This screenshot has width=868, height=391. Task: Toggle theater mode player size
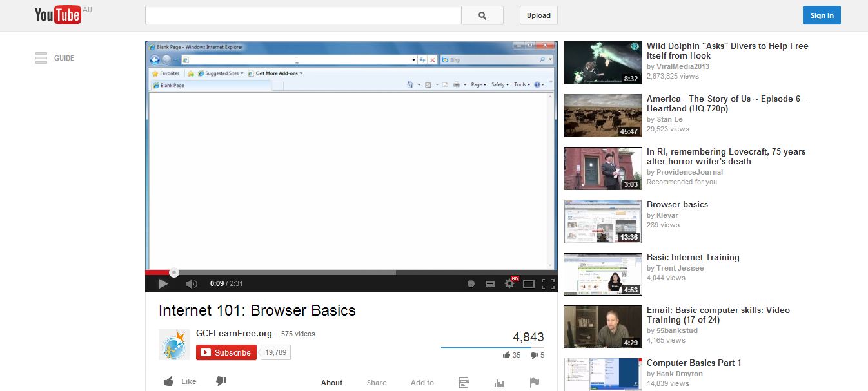coord(529,283)
